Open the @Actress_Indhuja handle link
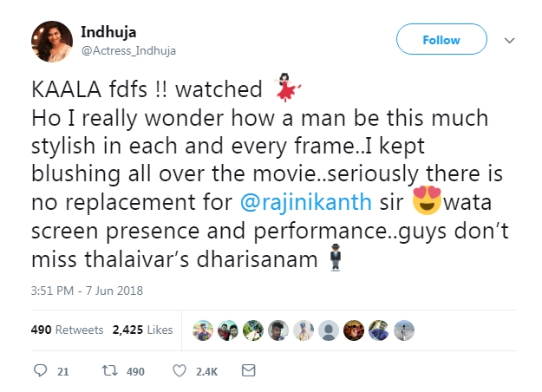 coord(128,50)
